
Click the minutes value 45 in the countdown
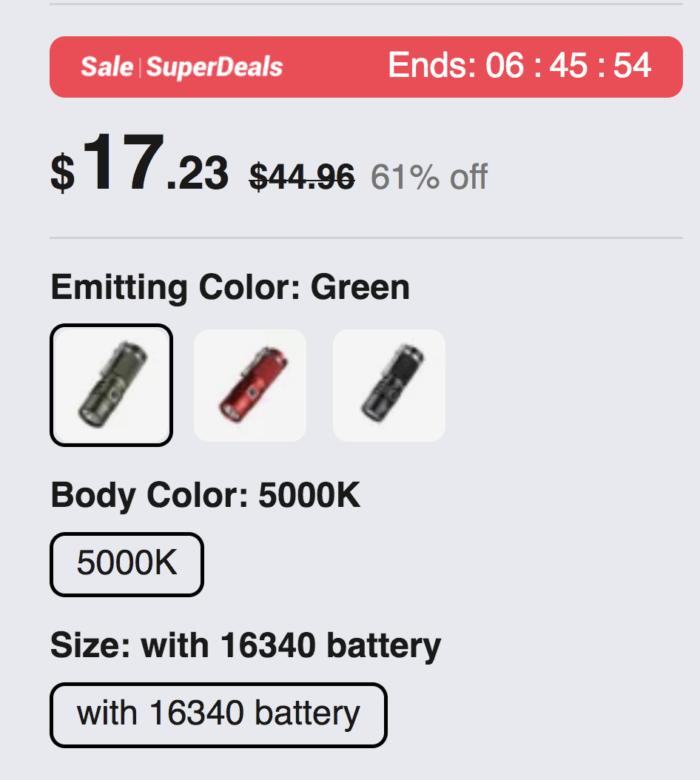pyautogui.click(x=568, y=65)
